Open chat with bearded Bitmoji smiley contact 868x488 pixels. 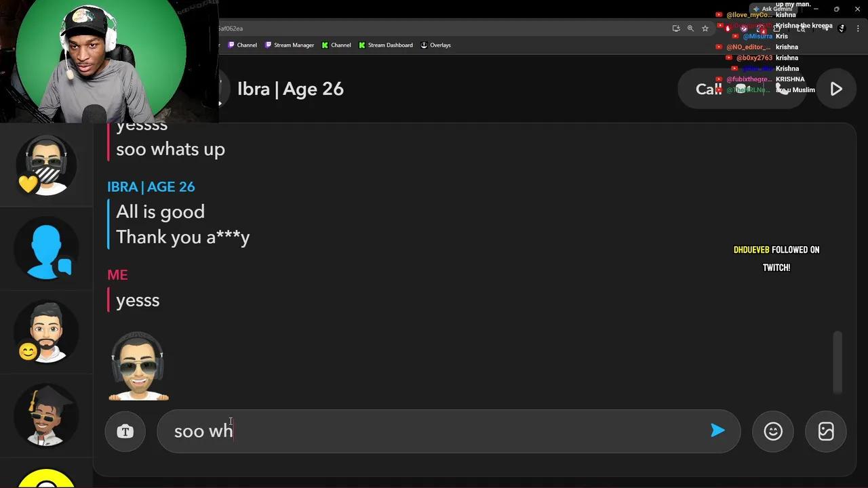pyautogui.click(x=46, y=332)
